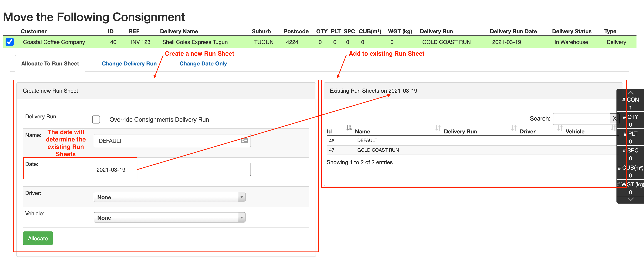Click the contact card icon in Name field
The image size is (644, 259).
(x=244, y=141)
